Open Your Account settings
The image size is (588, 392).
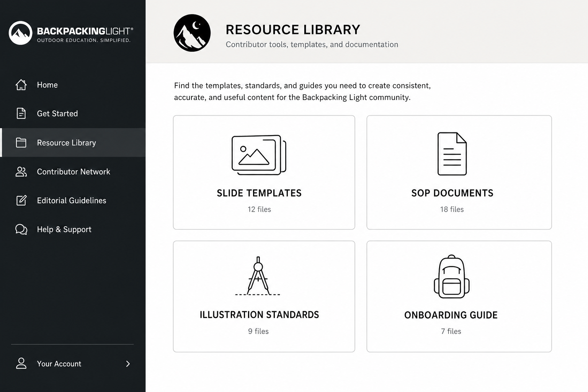coord(73,364)
